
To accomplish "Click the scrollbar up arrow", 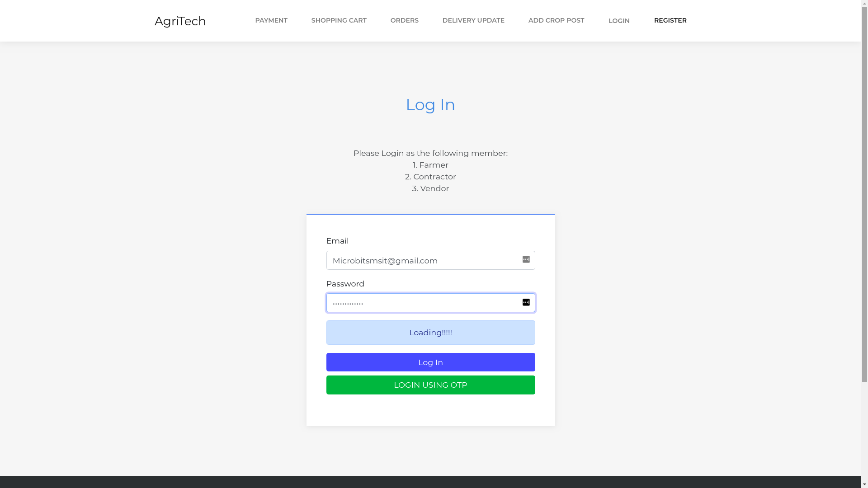I will coord(864,4).
